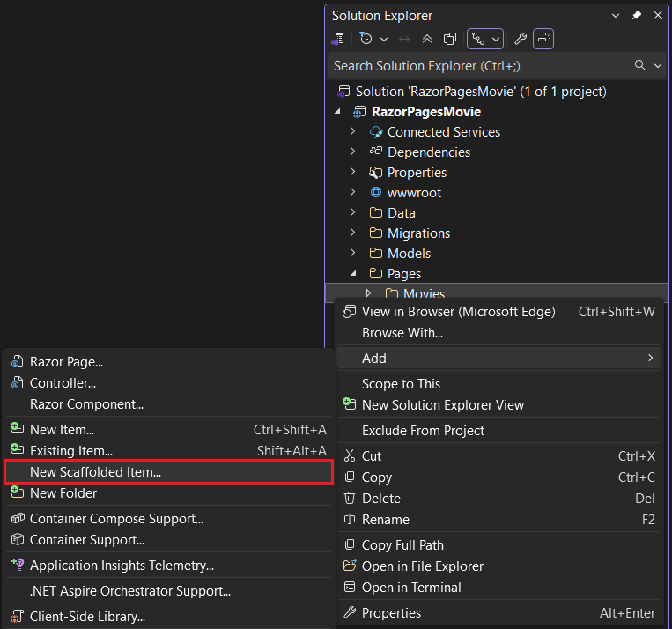This screenshot has height=629, width=672.
Task: Select New Scaffolded Item...
Action: click(168, 472)
